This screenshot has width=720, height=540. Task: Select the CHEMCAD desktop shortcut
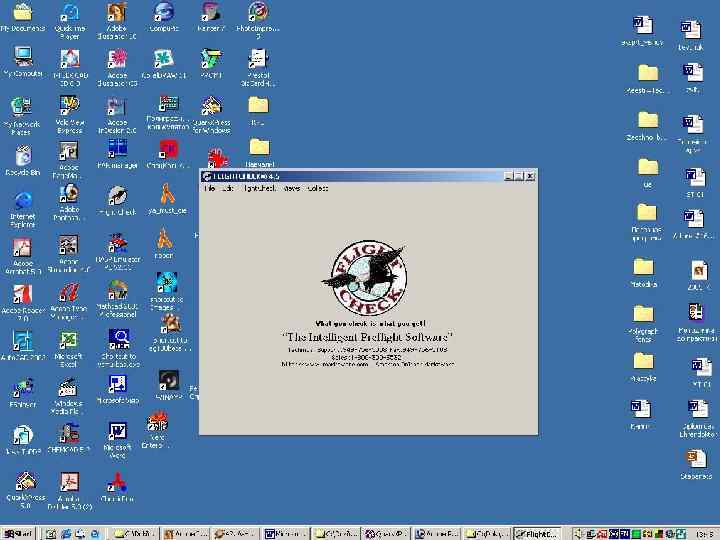(68, 439)
